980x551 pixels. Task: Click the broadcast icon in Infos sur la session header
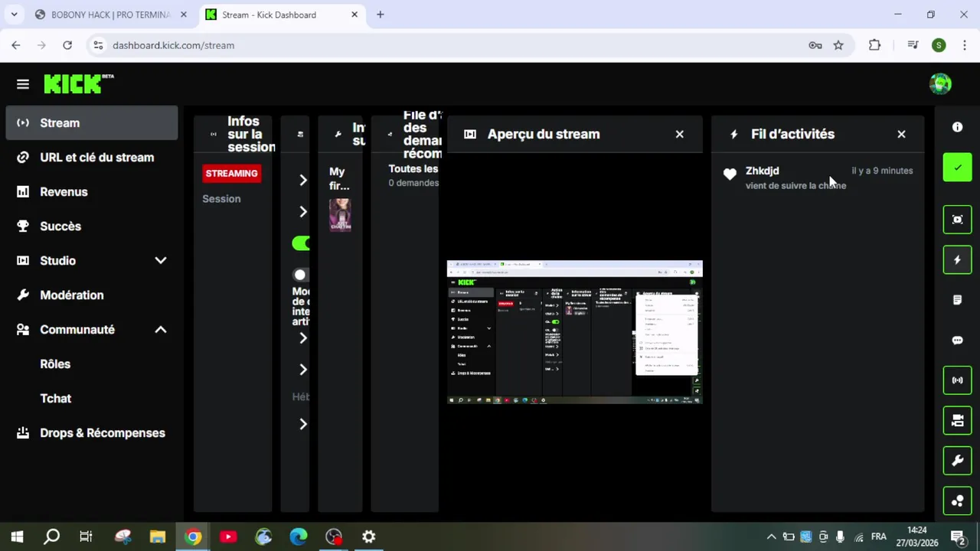pyautogui.click(x=214, y=134)
